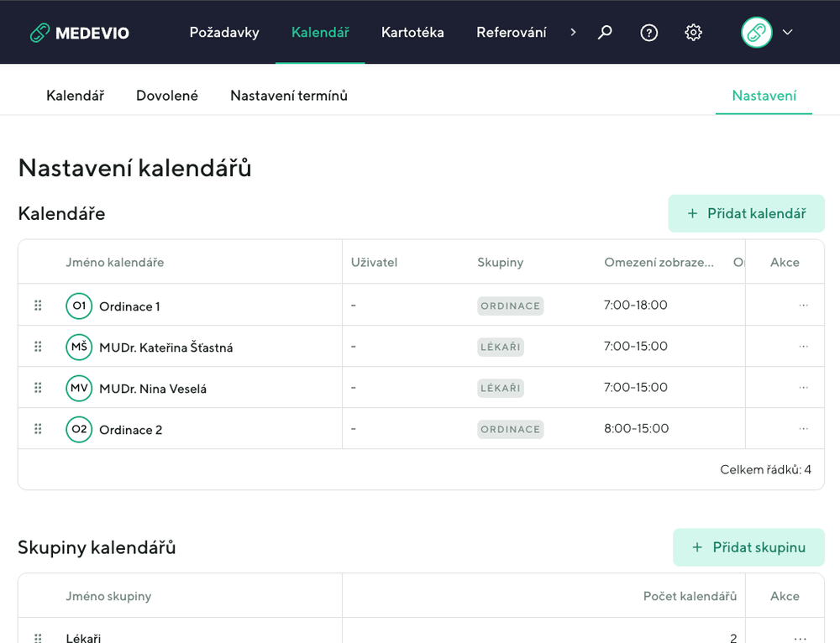Screen dimensions: 840x643
Task: Expand the account menu chevron
Action: (788, 33)
